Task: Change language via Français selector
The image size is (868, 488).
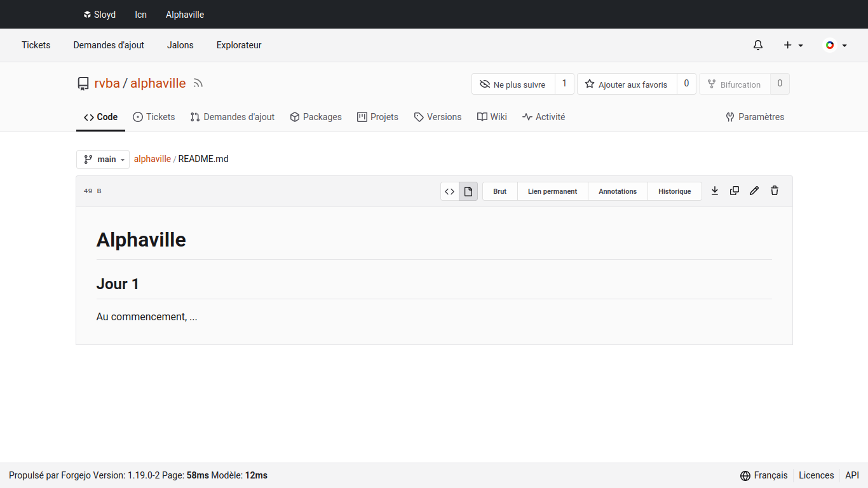Action: 764,475
